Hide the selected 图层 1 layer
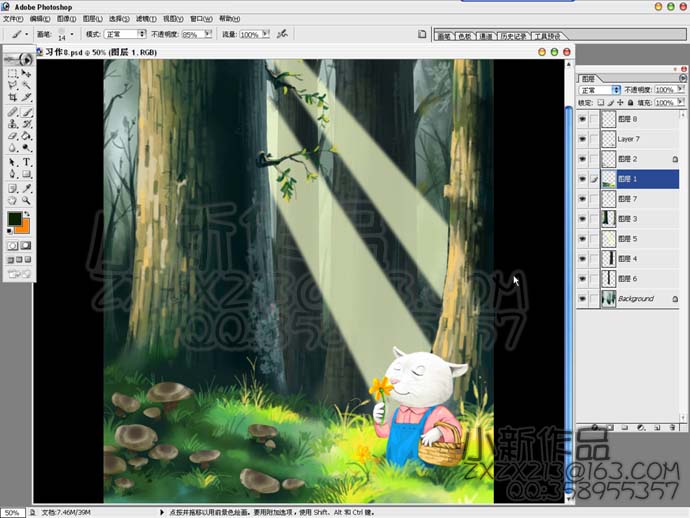The width and height of the screenshot is (690, 518). click(x=583, y=179)
